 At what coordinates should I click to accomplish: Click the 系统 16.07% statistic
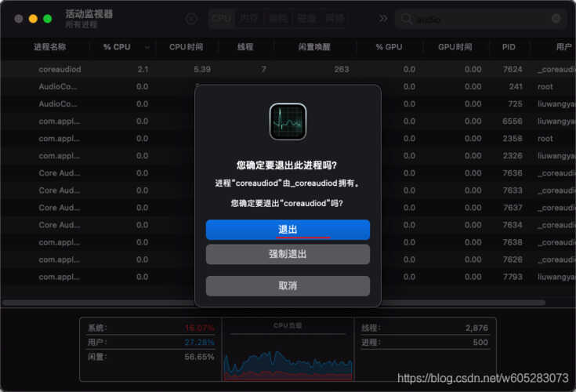(x=151, y=328)
